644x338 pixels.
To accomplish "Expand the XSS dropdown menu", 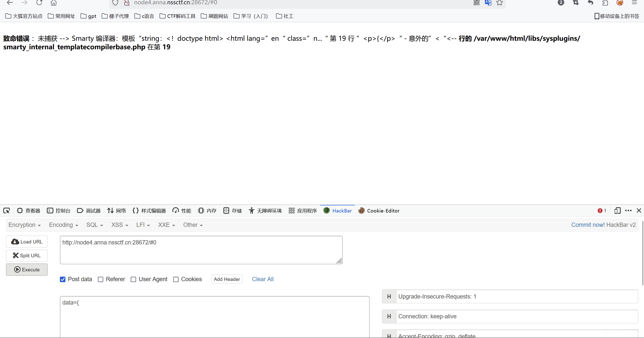I will [x=120, y=225].
